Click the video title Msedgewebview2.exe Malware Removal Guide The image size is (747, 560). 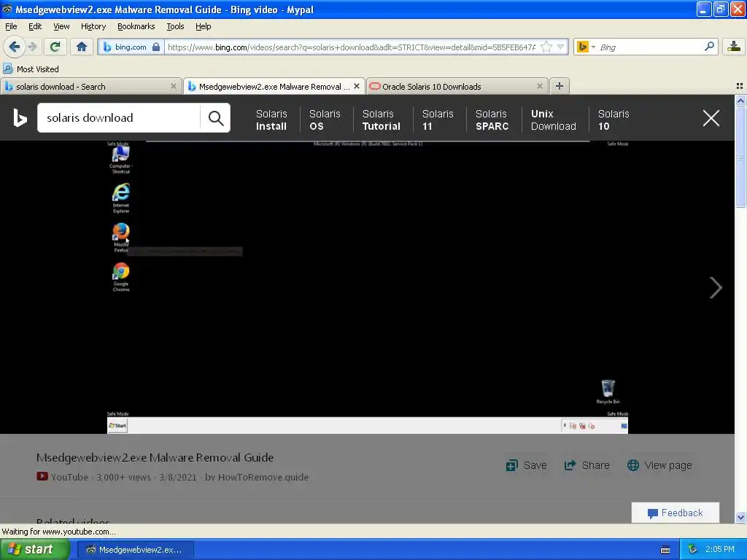click(155, 458)
